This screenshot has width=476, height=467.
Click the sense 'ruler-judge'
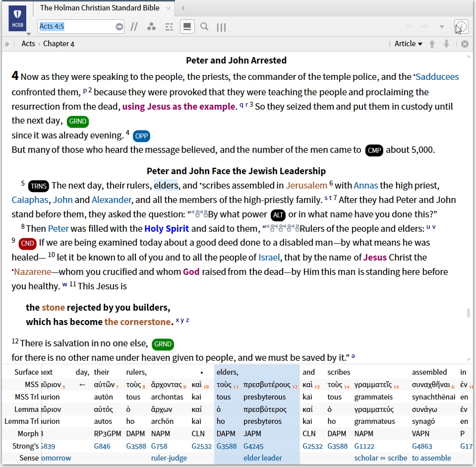[x=169, y=458]
